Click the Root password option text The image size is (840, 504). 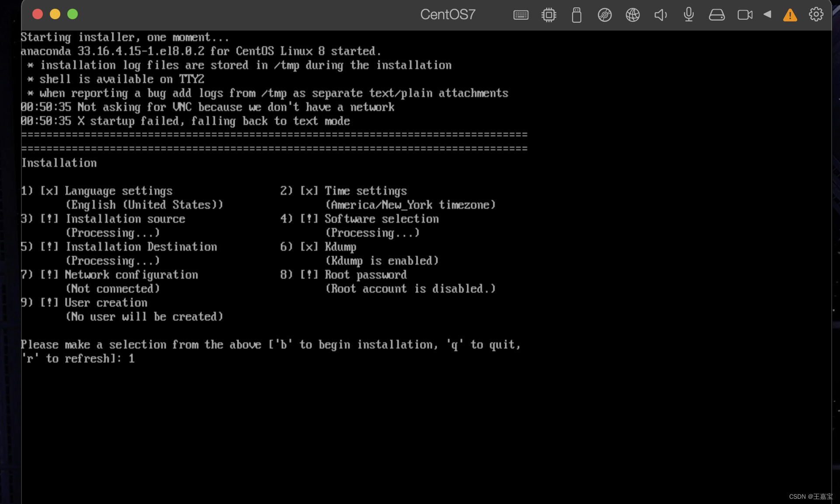point(365,275)
